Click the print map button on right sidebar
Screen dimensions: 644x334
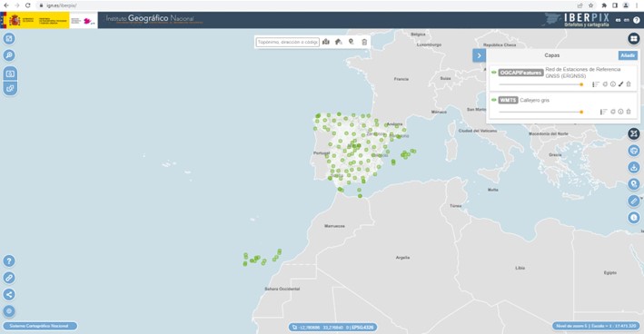coord(634,151)
